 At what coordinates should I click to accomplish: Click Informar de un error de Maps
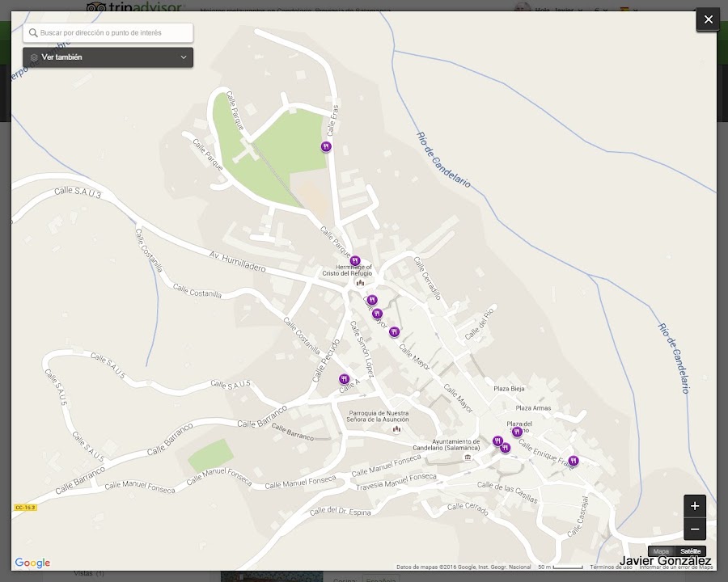[x=676, y=567]
